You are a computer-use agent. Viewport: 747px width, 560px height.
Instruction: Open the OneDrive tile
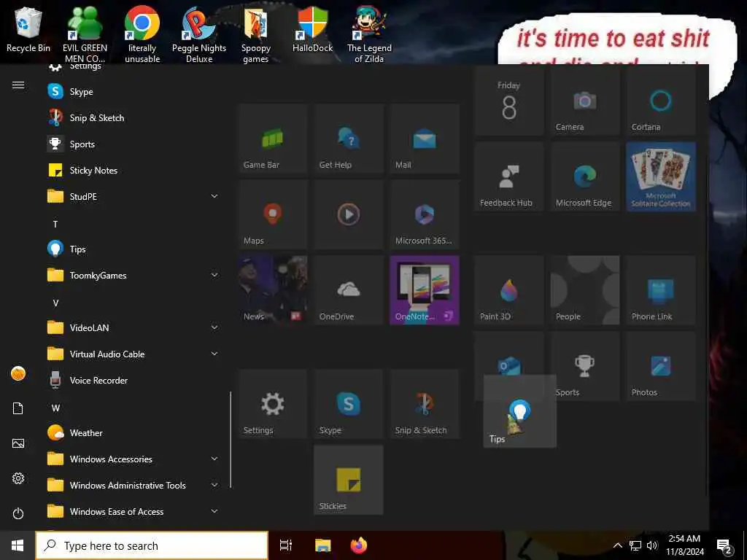click(349, 290)
